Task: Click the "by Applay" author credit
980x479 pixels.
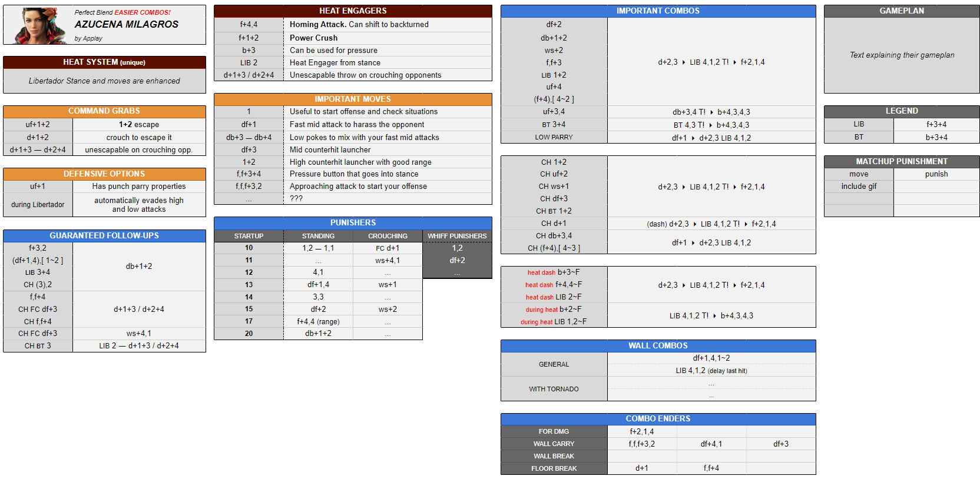Action: point(88,38)
